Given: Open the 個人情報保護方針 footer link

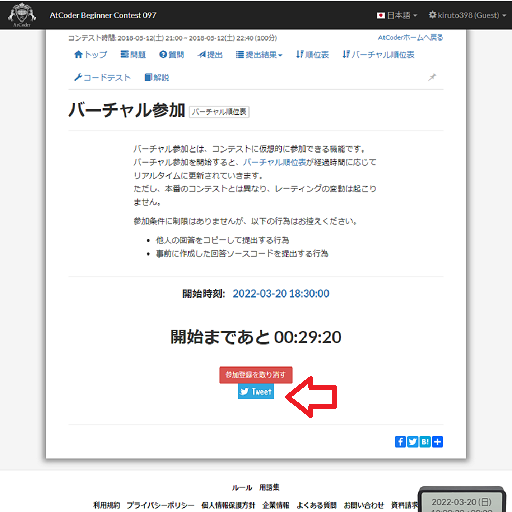Looking at the screenshot, I should (228, 505).
